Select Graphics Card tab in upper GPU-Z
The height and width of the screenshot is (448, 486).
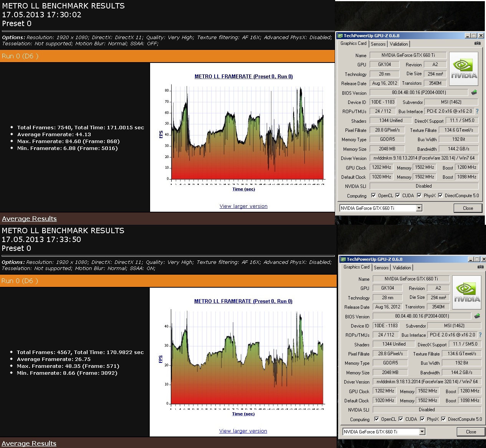tap(353, 43)
